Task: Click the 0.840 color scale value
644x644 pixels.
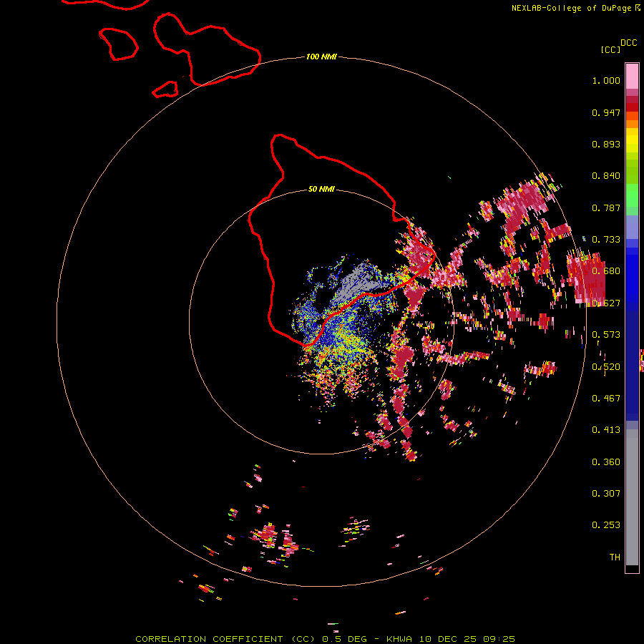Action: (x=606, y=176)
